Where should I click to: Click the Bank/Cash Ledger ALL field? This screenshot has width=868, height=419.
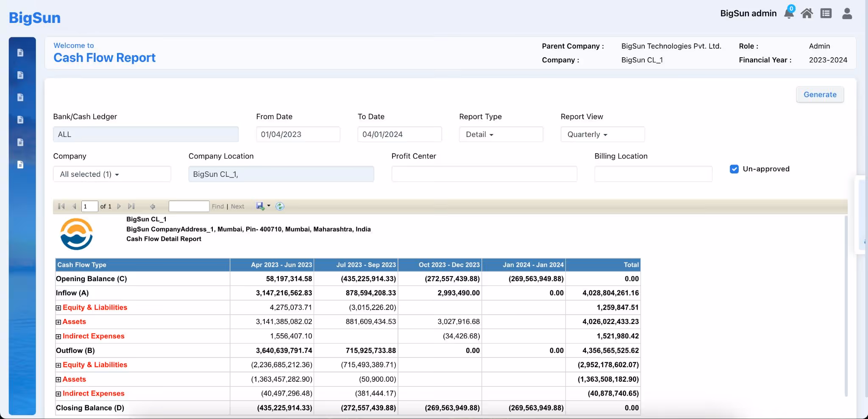pyautogui.click(x=146, y=134)
